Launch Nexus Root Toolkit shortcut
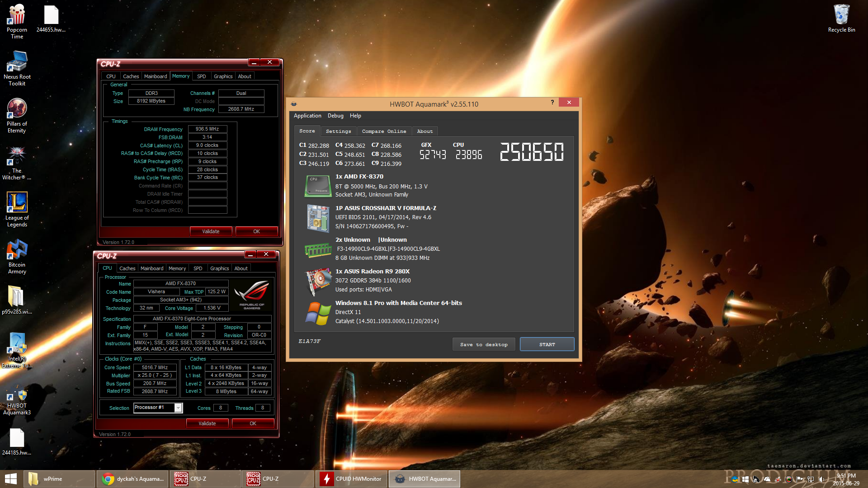This screenshot has width=868, height=488. click(x=17, y=68)
